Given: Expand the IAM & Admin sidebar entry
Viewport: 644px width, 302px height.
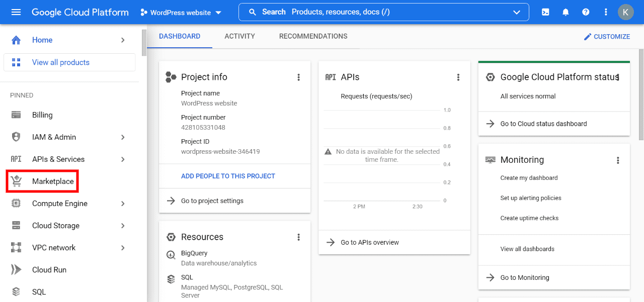Looking at the screenshot, I should [x=55, y=137].
